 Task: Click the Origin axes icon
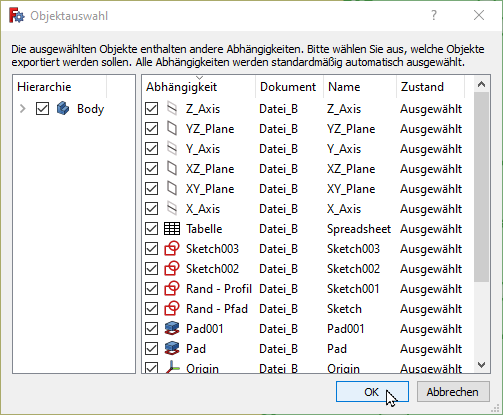(172, 367)
